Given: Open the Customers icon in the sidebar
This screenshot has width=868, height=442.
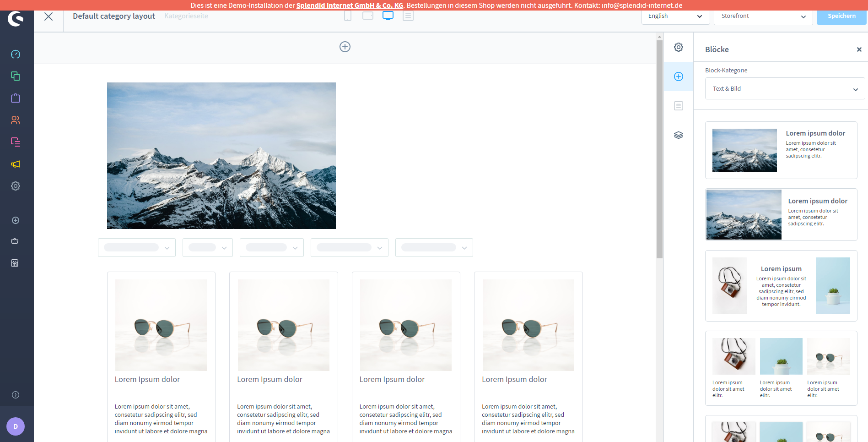Looking at the screenshot, I should click(x=16, y=120).
